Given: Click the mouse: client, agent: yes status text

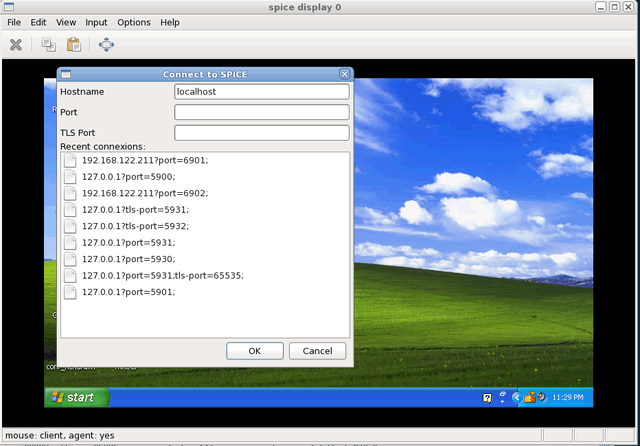Looking at the screenshot, I should click(60, 435).
